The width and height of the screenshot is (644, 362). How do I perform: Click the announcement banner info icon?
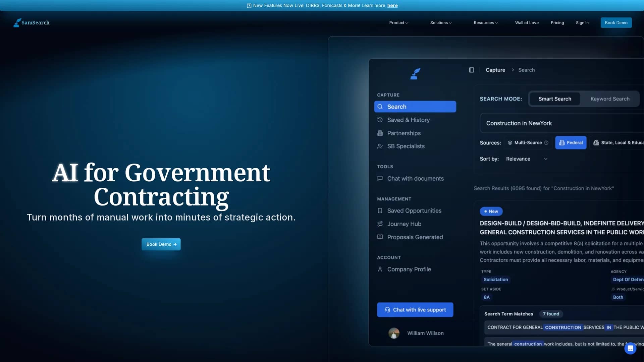249,6
